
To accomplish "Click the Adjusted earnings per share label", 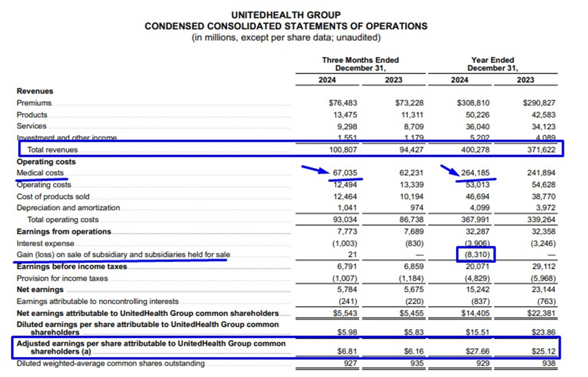I will (x=151, y=348).
